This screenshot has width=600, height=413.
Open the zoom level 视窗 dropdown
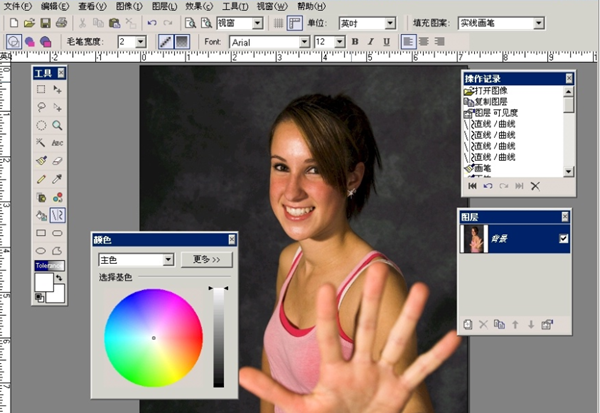click(258, 23)
